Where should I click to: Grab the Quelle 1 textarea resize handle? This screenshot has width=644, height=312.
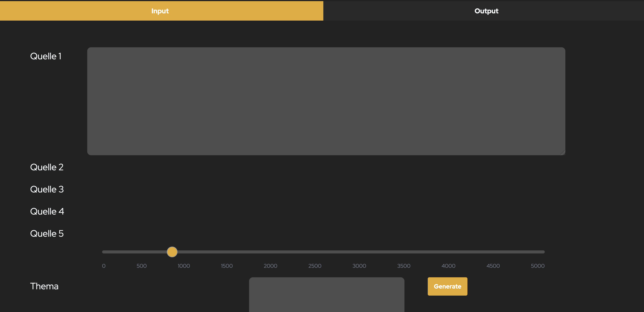[x=562, y=153]
